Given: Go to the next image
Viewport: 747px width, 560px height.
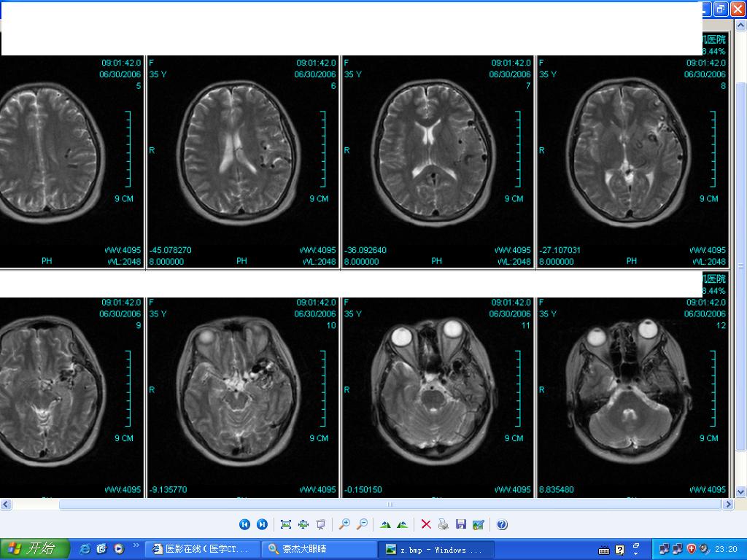Looking at the screenshot, I should tap(262, 524).
